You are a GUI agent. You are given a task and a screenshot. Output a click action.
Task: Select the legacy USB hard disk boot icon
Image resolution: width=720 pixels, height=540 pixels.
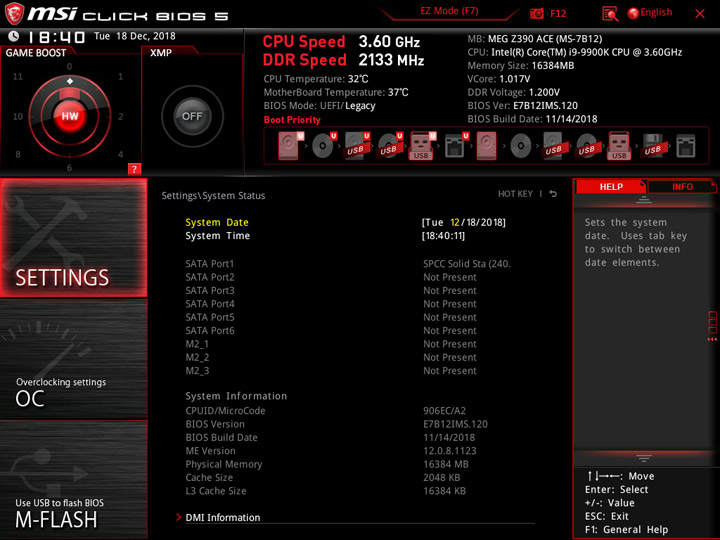pyautogui.click(x=554, y=146)
